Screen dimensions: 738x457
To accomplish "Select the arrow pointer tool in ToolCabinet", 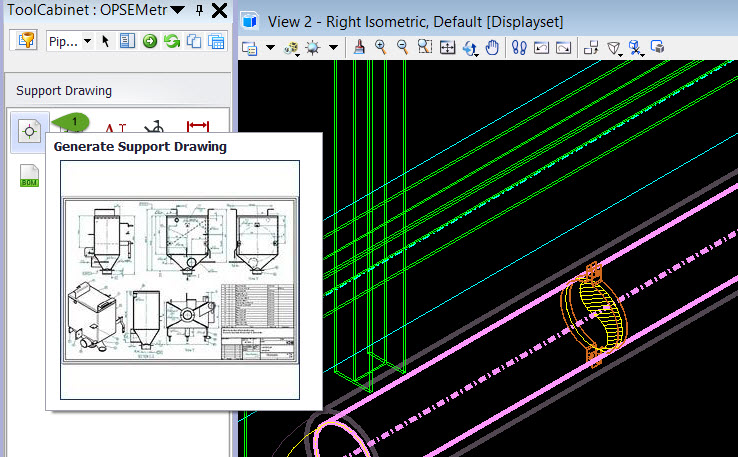I will 105,41.
